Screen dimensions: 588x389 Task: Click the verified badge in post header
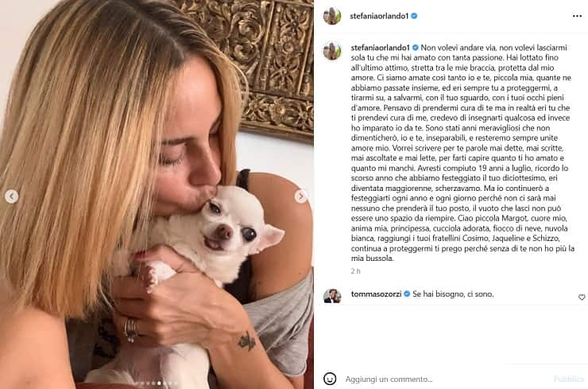[414, 16]
